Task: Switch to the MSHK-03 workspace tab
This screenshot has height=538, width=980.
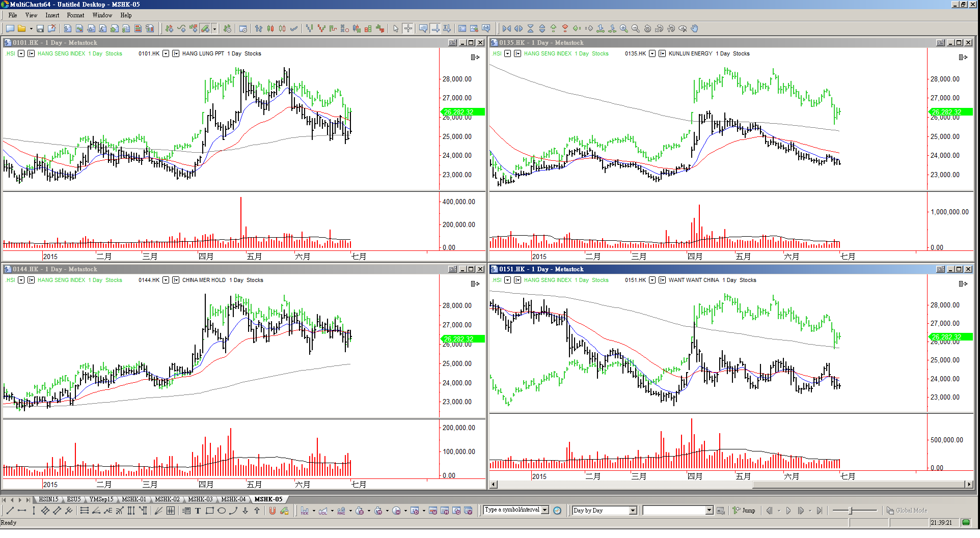Action: (200, 499)
